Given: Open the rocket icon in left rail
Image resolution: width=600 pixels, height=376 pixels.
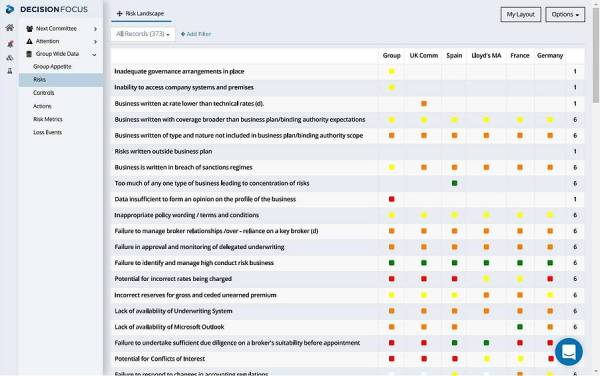Looking at the screenshot, I should tap(10, 44).
